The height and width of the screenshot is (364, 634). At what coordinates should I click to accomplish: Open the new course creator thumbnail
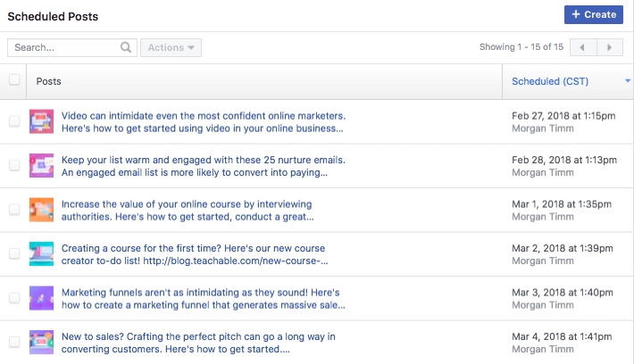(41, 253)
